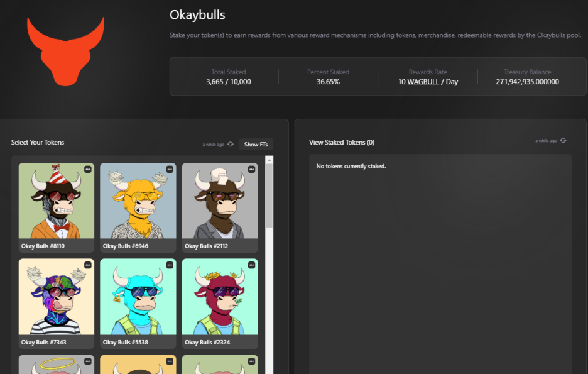The height and width of the screenshot is (374, 588).
Task: Click the scroll-up arrow of token list
Action: 269,160
